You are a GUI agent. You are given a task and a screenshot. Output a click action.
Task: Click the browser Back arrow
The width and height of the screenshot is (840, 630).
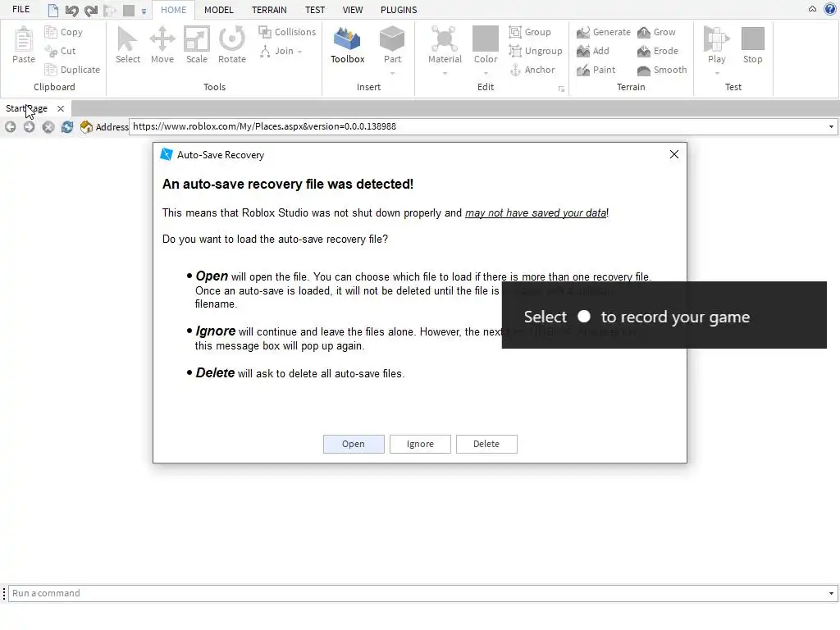point(10,127)
